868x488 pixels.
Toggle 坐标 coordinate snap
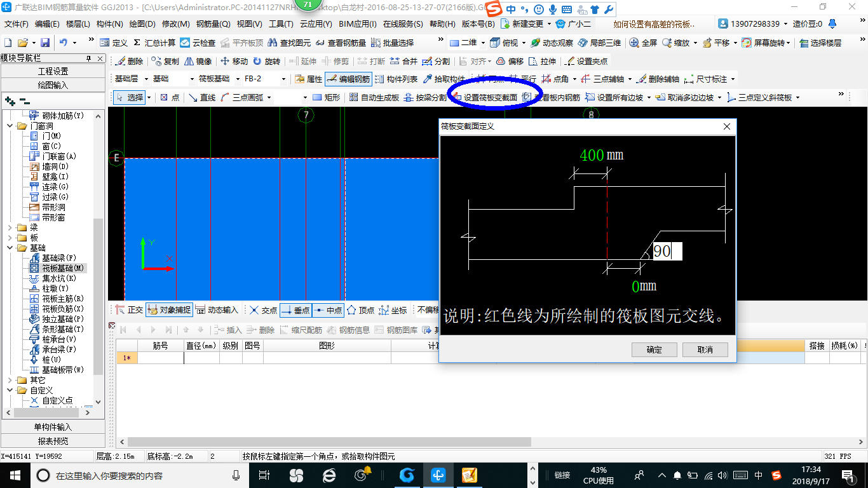tap(393, 310)
